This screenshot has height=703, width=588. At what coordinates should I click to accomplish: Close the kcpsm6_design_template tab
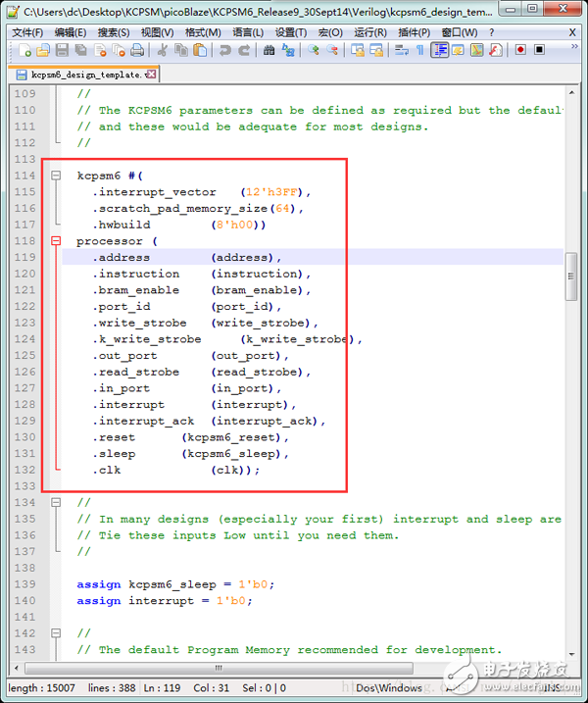[152, 75]
